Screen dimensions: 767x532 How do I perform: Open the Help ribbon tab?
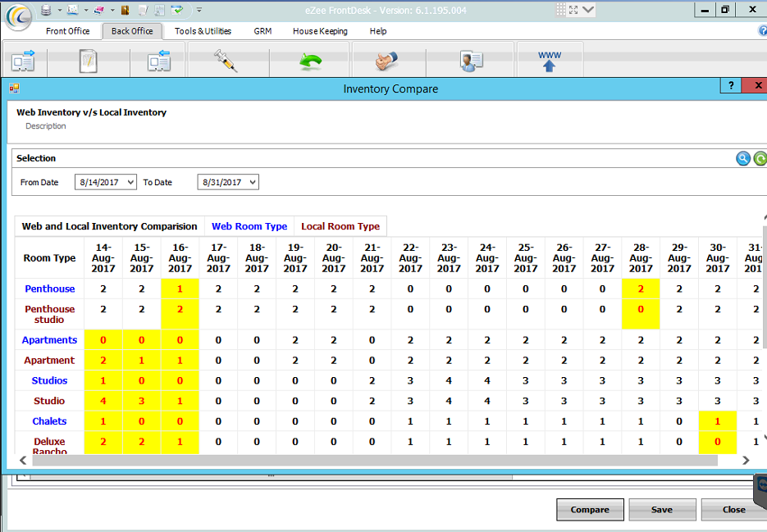pos(378,31)
